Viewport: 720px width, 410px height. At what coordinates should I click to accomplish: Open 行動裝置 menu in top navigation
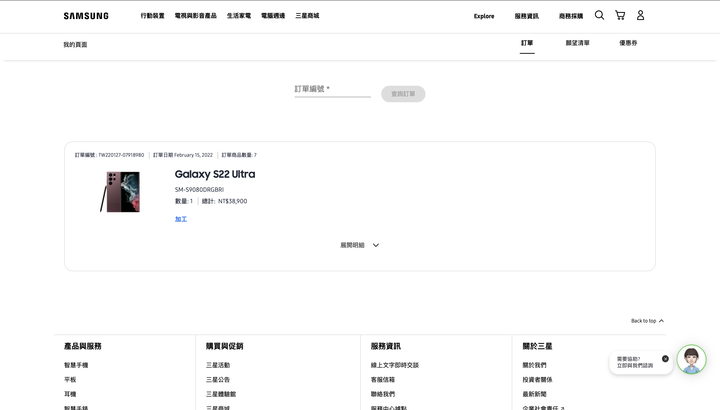click(x=152, y=16)
